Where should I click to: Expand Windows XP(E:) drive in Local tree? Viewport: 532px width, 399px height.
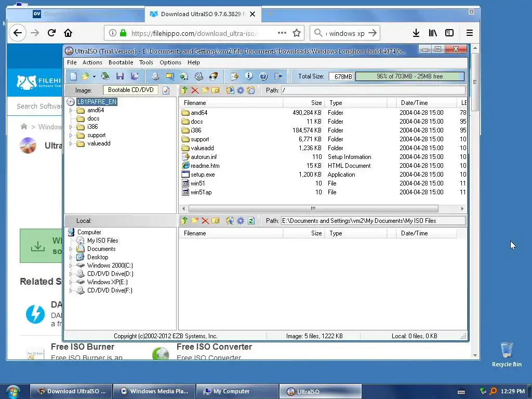click(71, 282)
